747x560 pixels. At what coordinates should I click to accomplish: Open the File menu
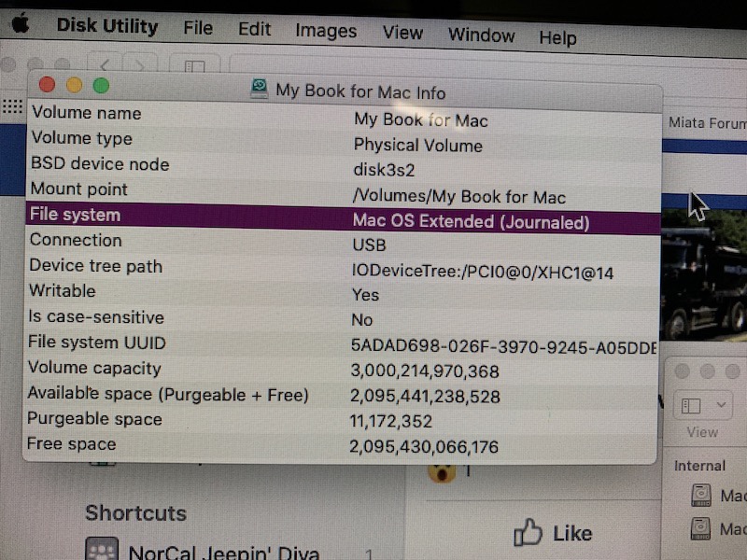(x=198, y=28)
